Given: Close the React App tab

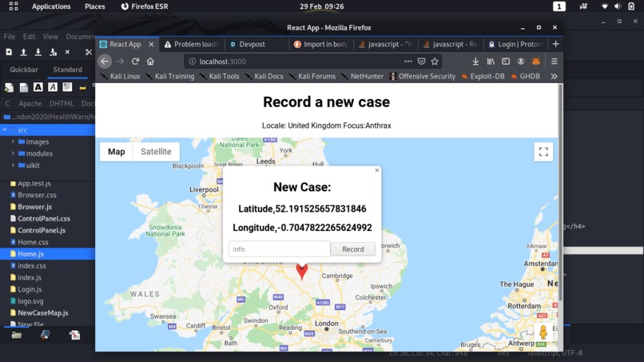Looking at the screenshot, I should [x=151, y=44].
